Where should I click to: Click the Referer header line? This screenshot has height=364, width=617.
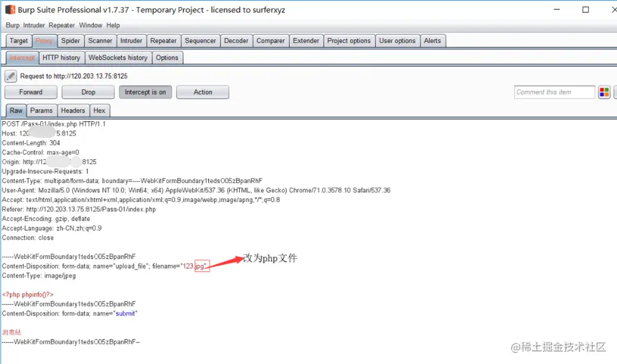[79, 209]
